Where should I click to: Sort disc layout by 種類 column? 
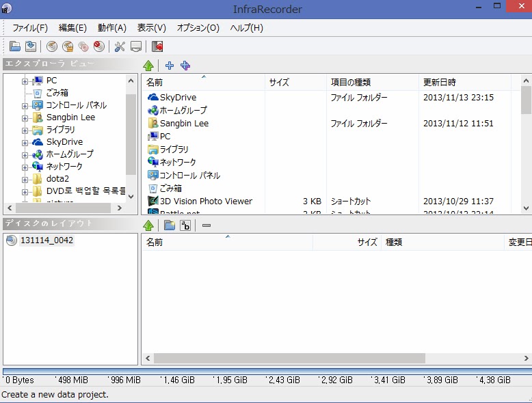(443, 242)
